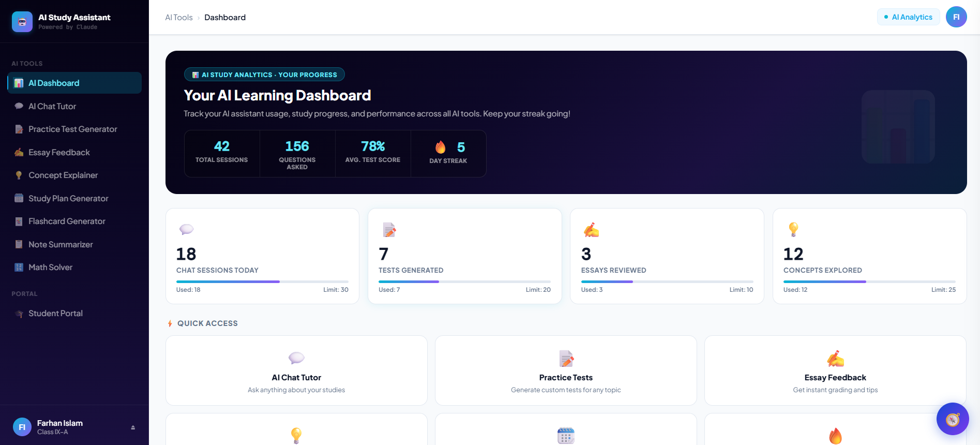980x445 pixels.
Task: Open Concept Explainer from sidebar
Action: click(x=74, y=175)
